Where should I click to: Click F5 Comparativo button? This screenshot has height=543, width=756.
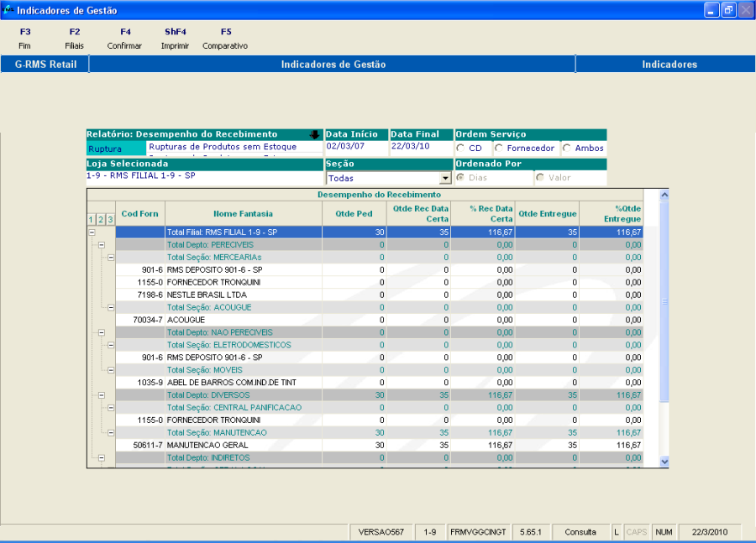tap(225, 39)
